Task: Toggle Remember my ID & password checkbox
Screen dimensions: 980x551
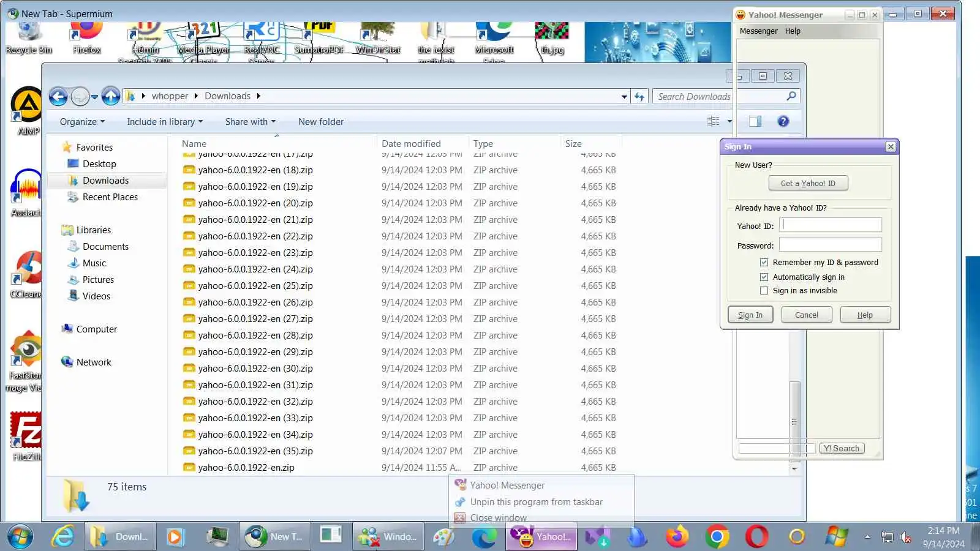Action: [x=764, y=262]
